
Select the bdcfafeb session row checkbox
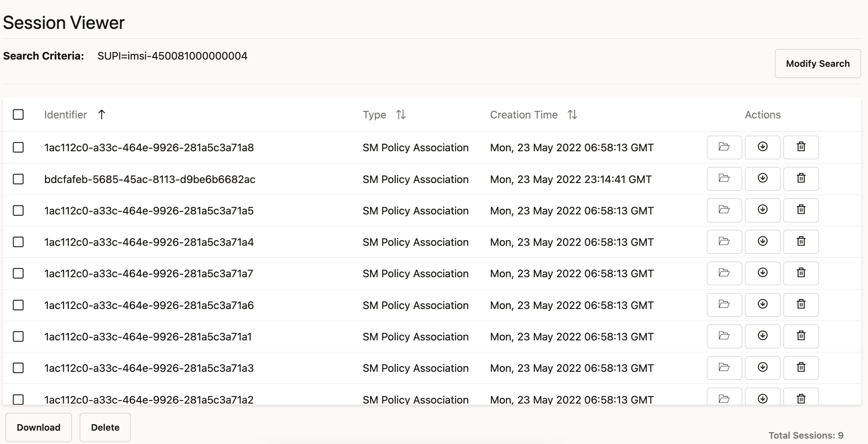[x=18, y=179]
